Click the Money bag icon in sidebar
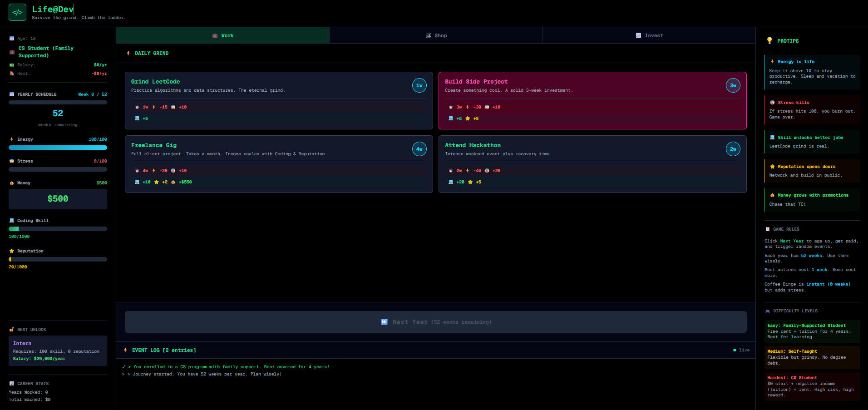Image resolution: width=868 pixels, height=410 pixels. [12, 183]
